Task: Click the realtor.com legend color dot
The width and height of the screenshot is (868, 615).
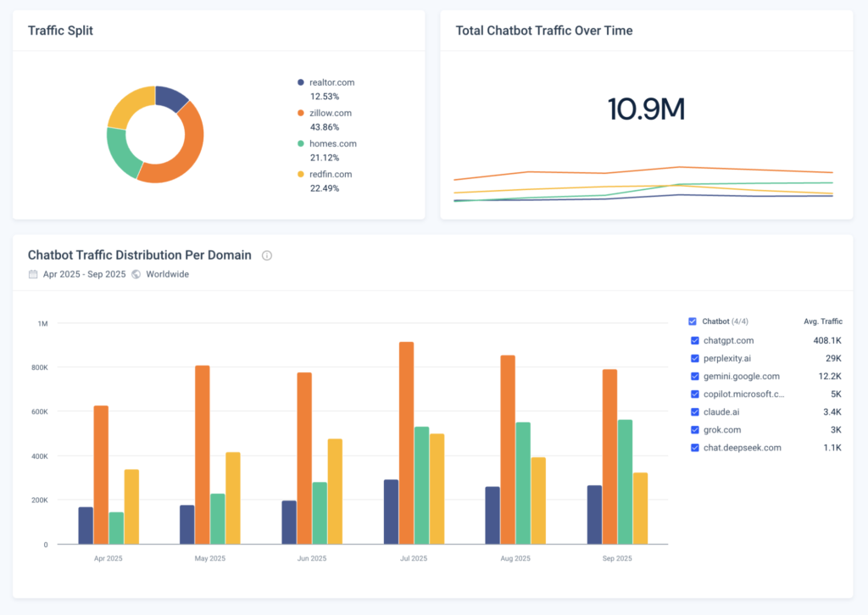Action: [x=299, y=82]
